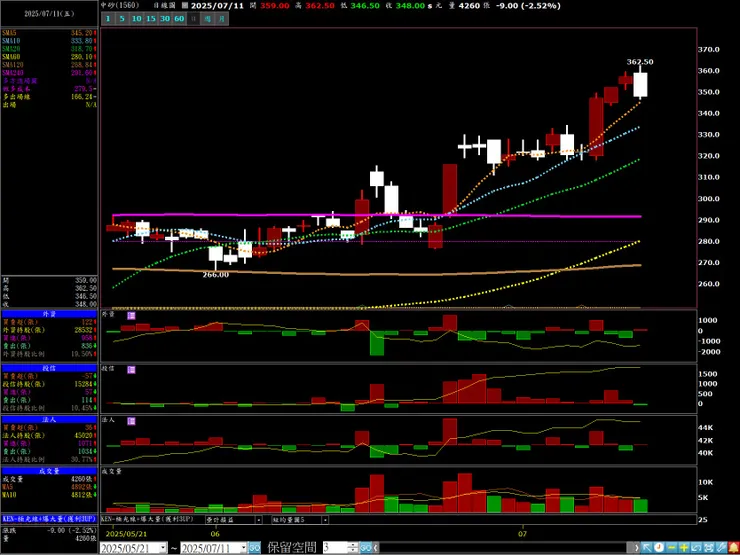This screenshot has height=555, width=740.
Task: Switch to the monthly (月) chart button
Action: coord(222,18)
